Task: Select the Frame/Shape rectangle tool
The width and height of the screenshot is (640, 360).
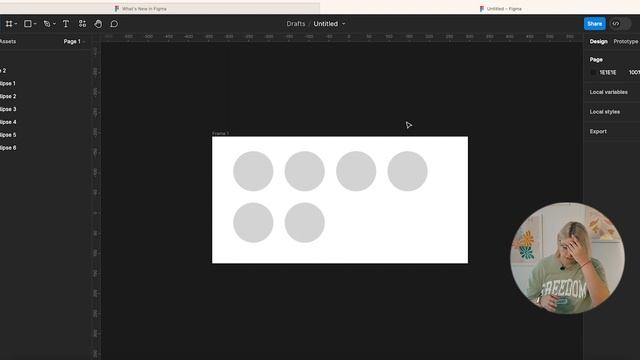Action: coord(28,24)
